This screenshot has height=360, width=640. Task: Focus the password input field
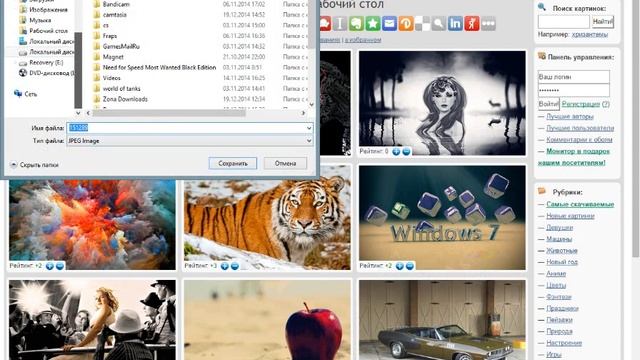[x=573, y=90]
